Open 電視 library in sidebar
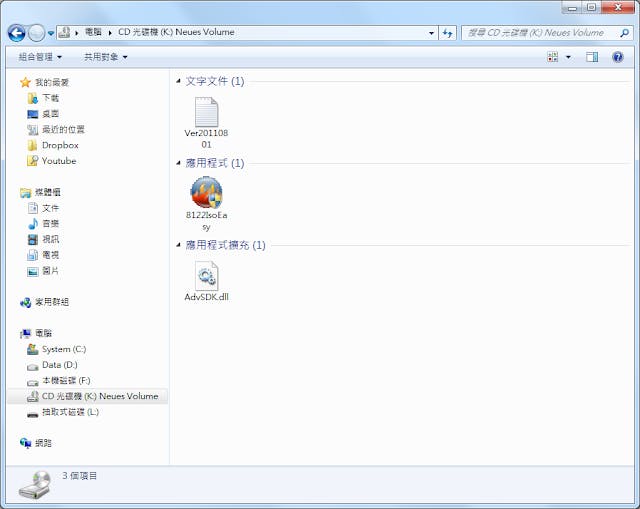The image size is (640, 509). coord(43,255)
